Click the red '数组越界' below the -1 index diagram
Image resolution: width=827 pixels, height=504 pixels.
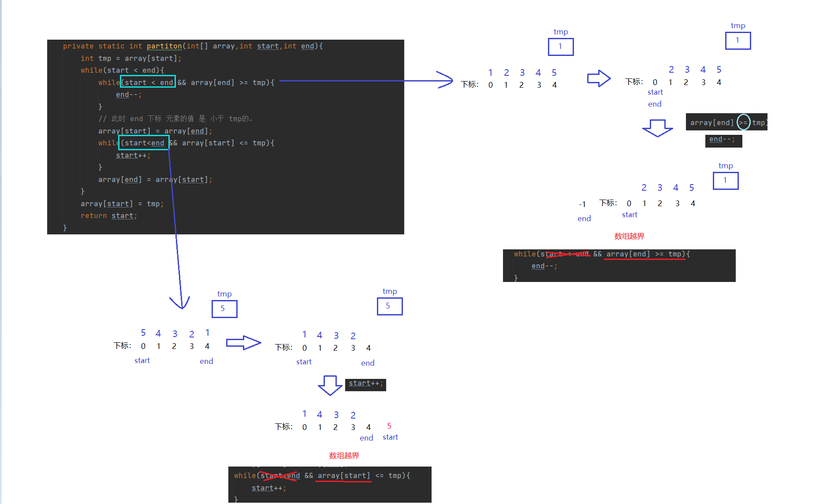[x=629, y=236]
